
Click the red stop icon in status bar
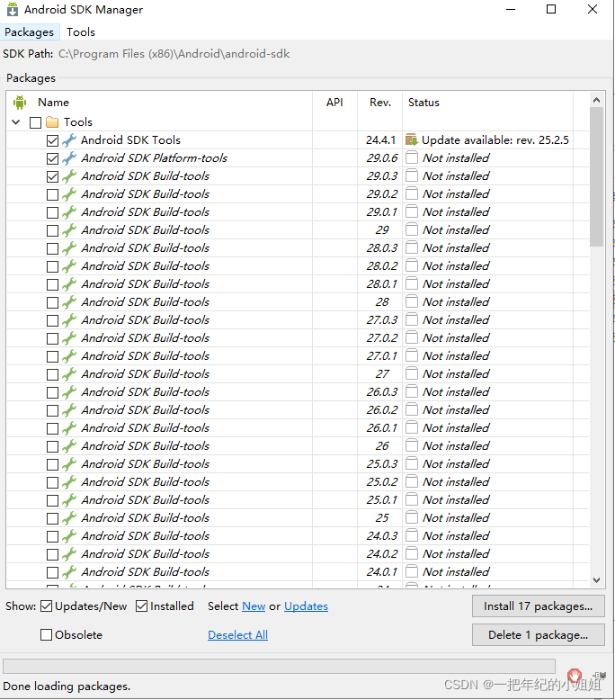(x=574, y=675)
